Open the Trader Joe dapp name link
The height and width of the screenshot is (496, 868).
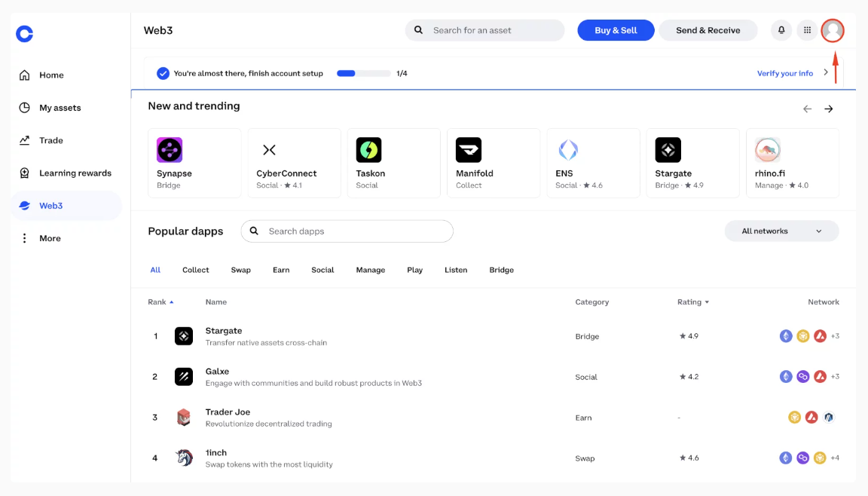pos(228,412)
